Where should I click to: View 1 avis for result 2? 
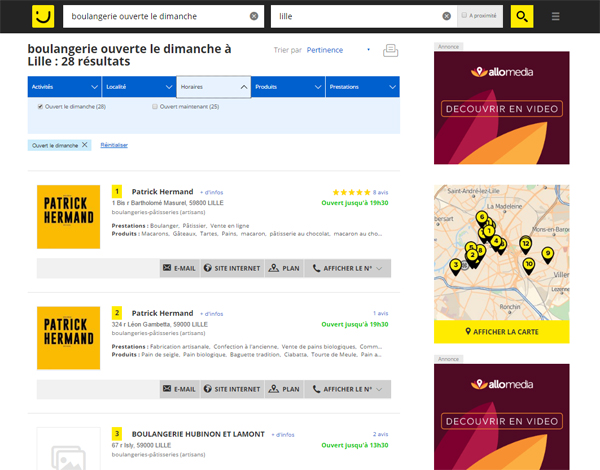tap(380, 313)
